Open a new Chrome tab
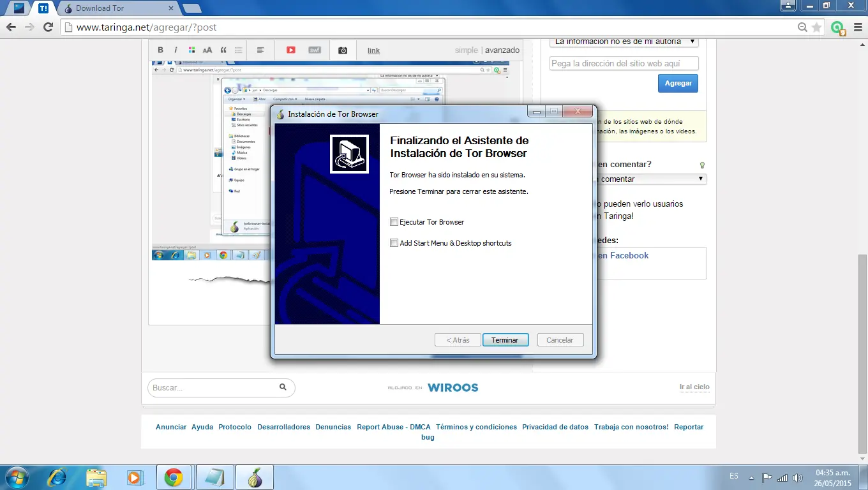The image size is (868, 490). (191, 8)
